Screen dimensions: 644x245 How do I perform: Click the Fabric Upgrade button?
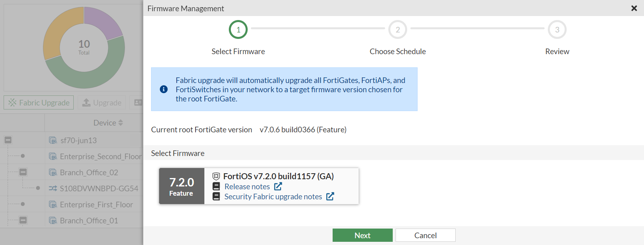[39, 103]
